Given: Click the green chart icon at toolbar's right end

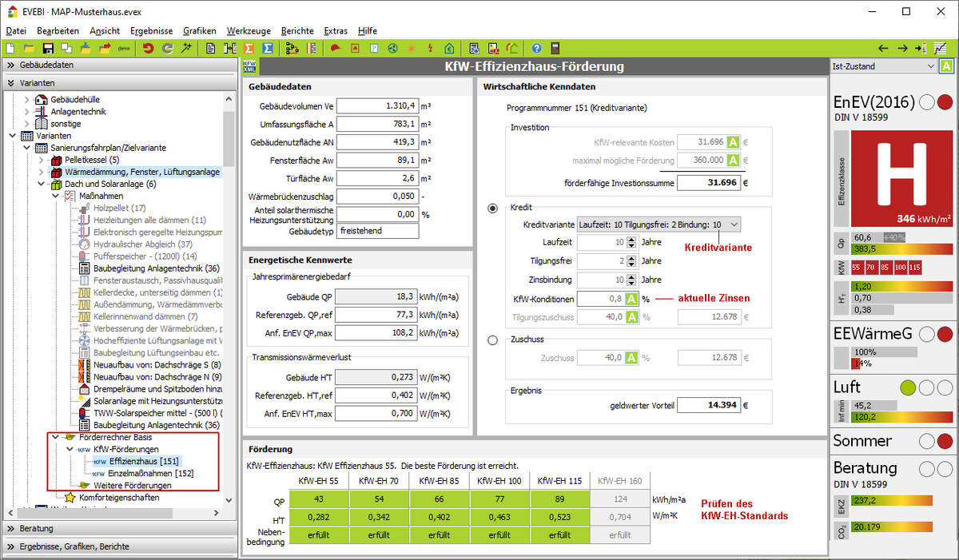Looking at the screenshot, I should (x=941, y=48).
